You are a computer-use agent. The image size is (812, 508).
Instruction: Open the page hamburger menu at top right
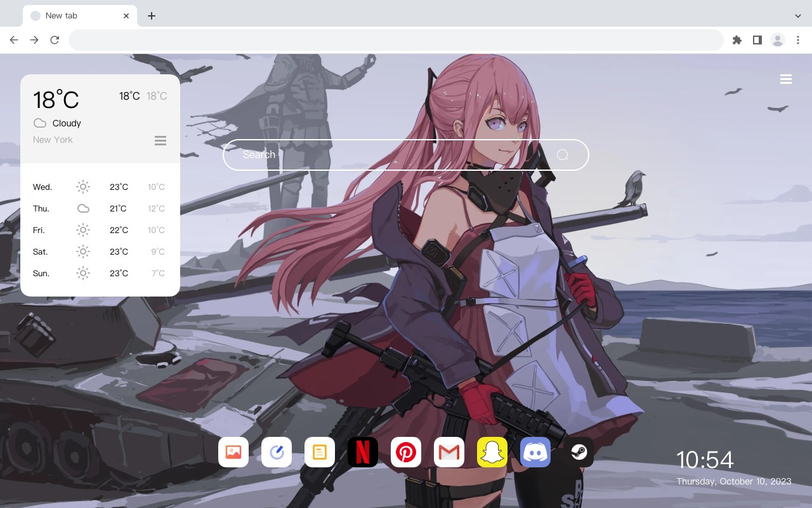tap(786, 79)
